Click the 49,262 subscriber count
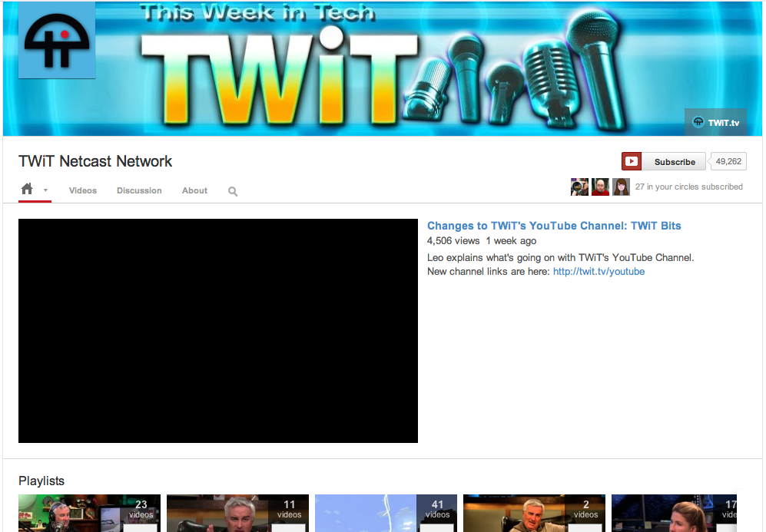The width and height of the screenshot is (766, 532). click(728, 161)
